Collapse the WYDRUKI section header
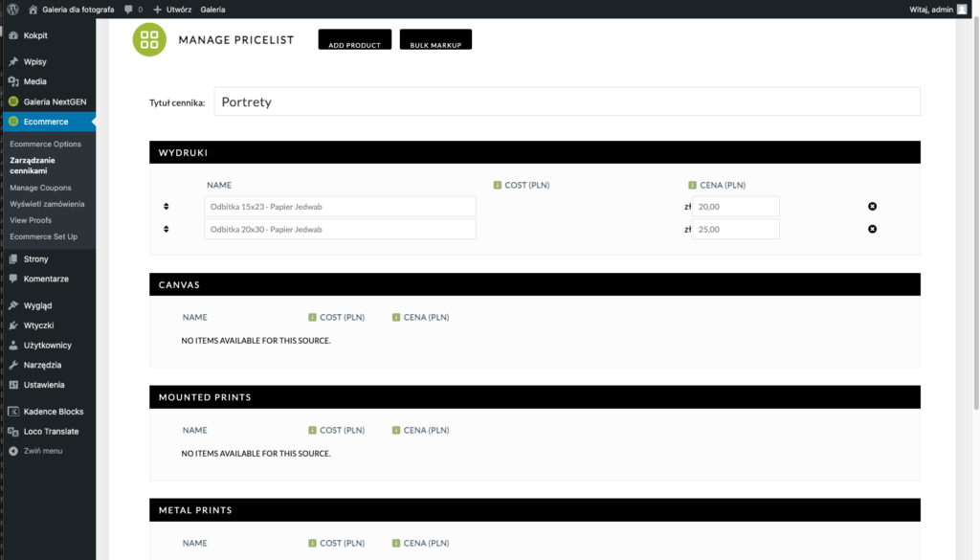 click(x=534, y=152)
